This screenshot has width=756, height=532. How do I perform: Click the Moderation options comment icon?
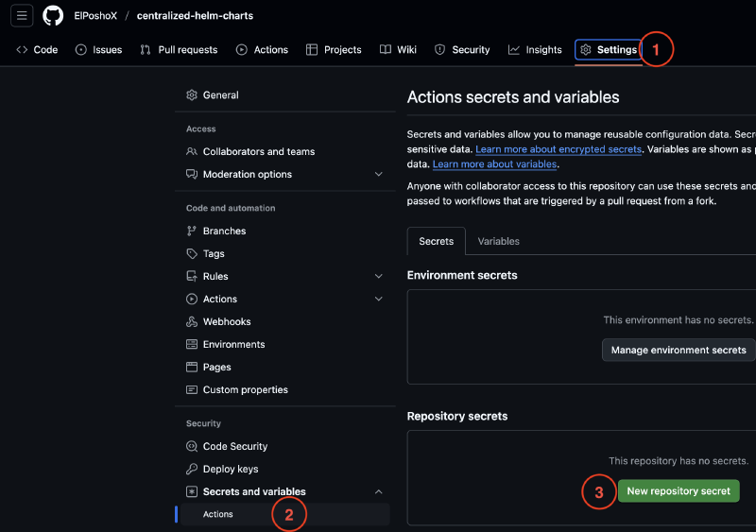(x=192, y=174)
